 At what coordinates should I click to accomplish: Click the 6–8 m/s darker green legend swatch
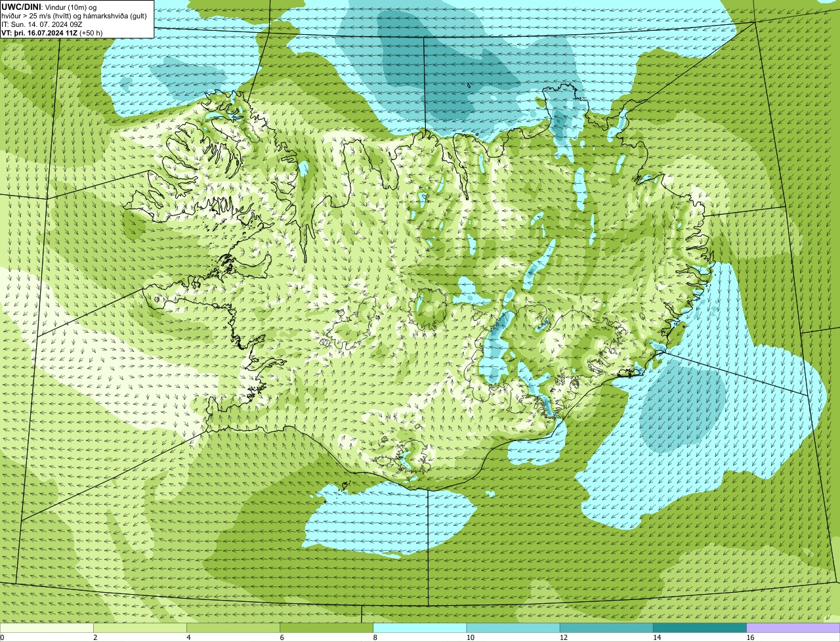(326, 628)
